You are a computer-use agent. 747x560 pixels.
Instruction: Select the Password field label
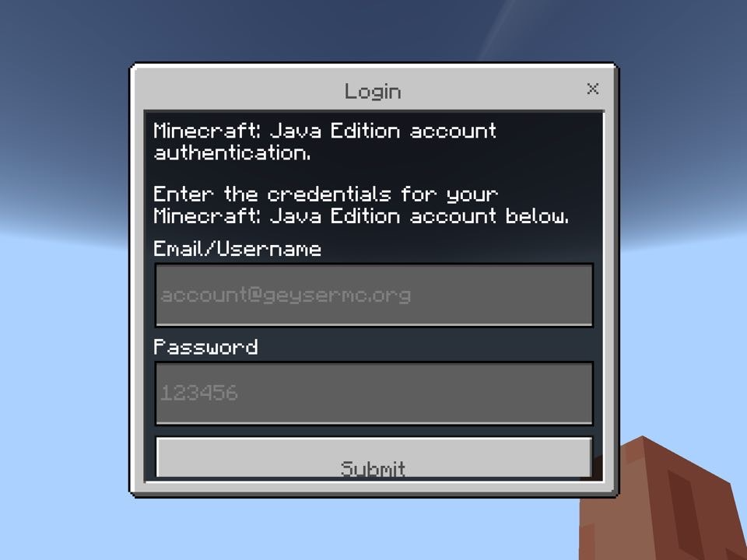pos(205,347)
